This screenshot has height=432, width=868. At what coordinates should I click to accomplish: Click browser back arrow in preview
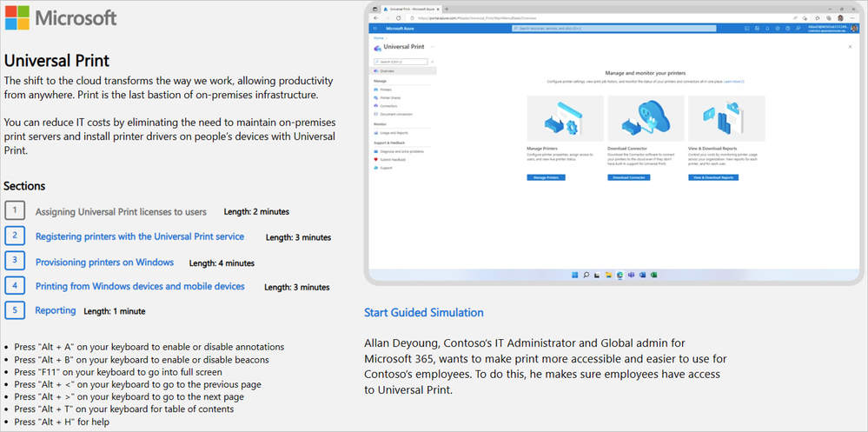(376, 17)
